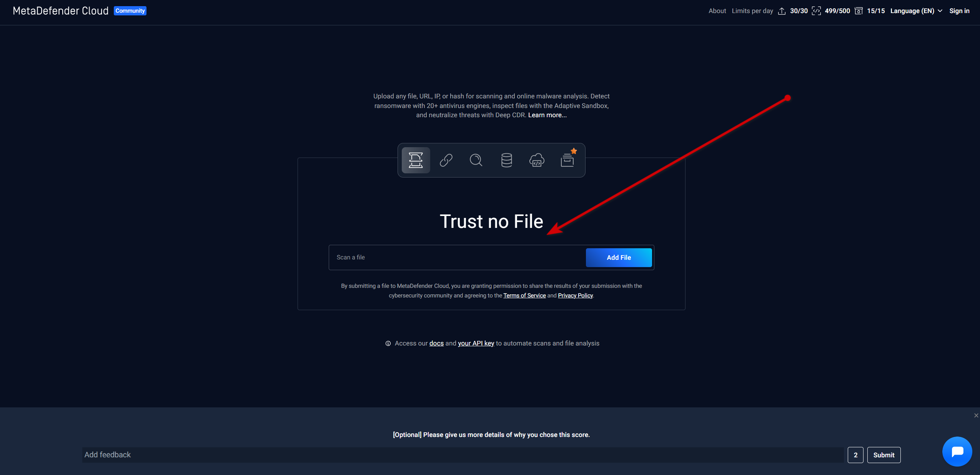Open the cloud code tab icon
Image resolution: width=980 pixels, height=475 pixels.
click(x=537, y=160)
